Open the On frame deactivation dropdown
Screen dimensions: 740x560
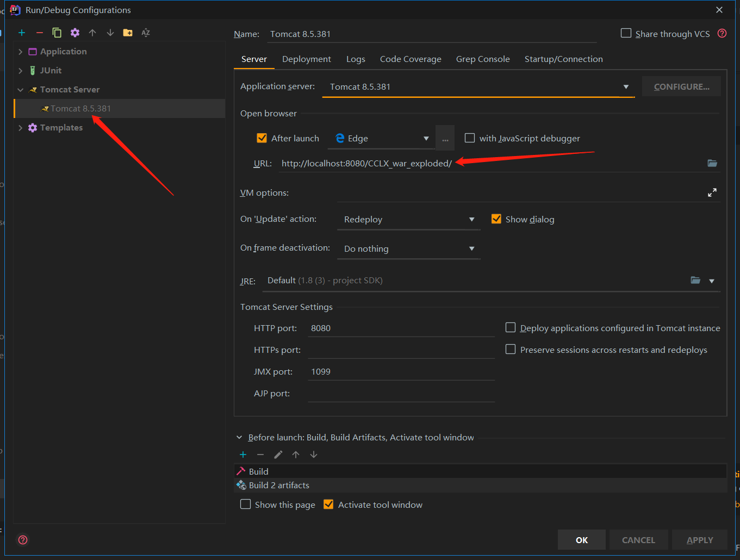471,248
